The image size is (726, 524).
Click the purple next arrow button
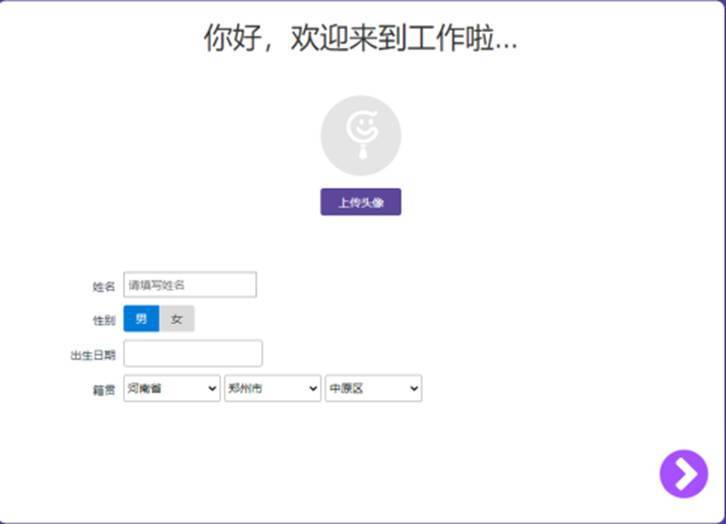pos(684,473)
